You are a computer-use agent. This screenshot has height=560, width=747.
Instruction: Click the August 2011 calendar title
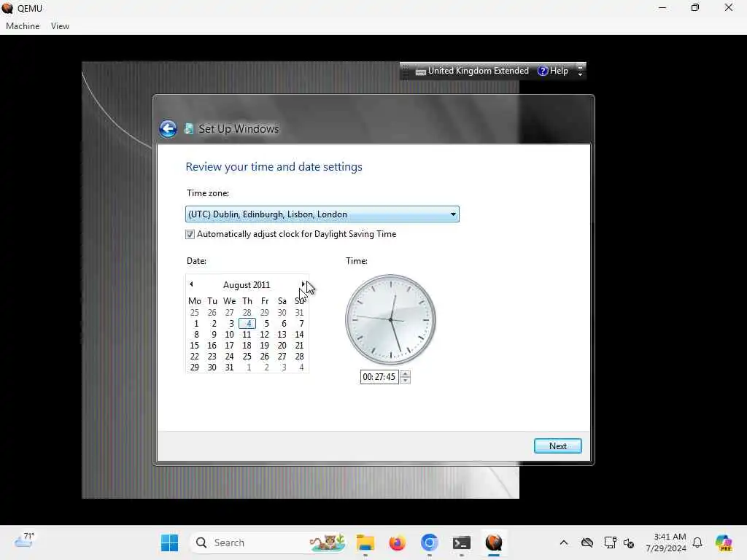coord(247,285)
